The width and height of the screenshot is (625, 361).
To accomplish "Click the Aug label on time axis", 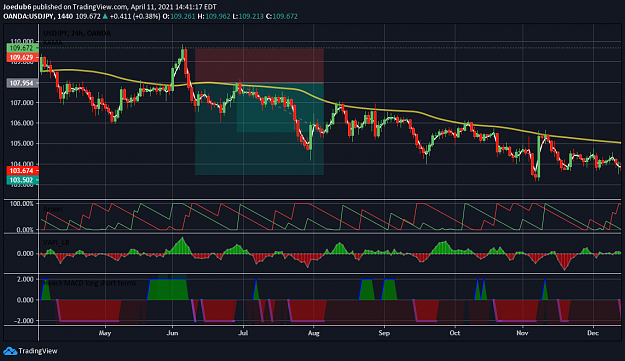I will 314,333.
